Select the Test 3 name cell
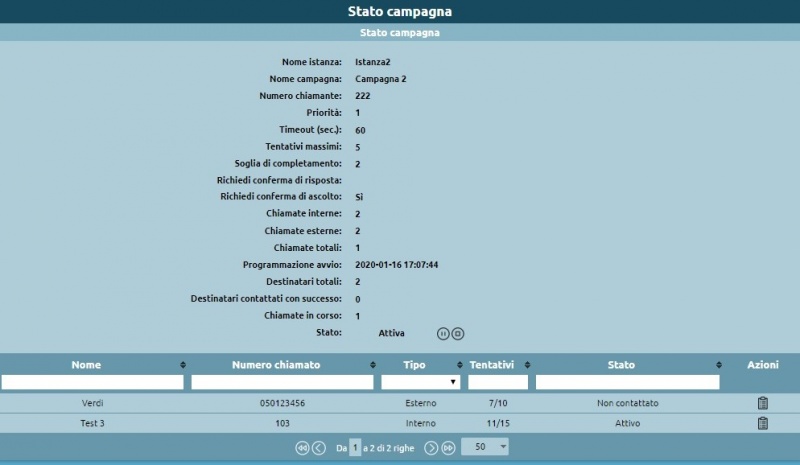The height and width of the screenshot is (465, 800). tap(92, 424)
